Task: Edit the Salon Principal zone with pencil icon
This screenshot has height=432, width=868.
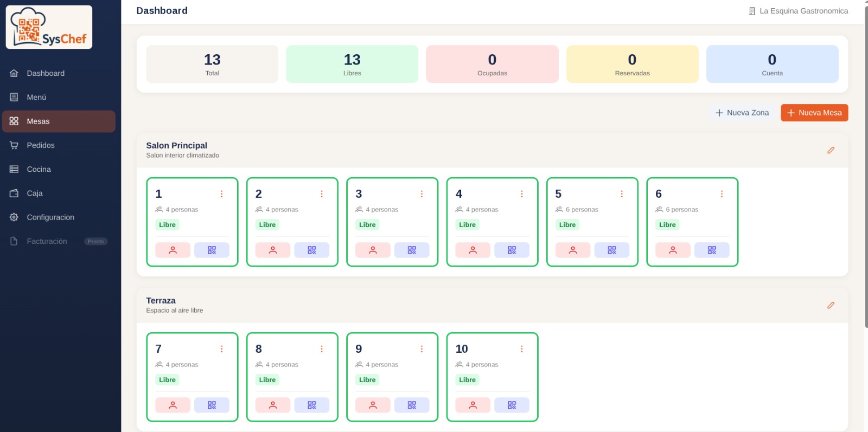Action: click(831, 150)
